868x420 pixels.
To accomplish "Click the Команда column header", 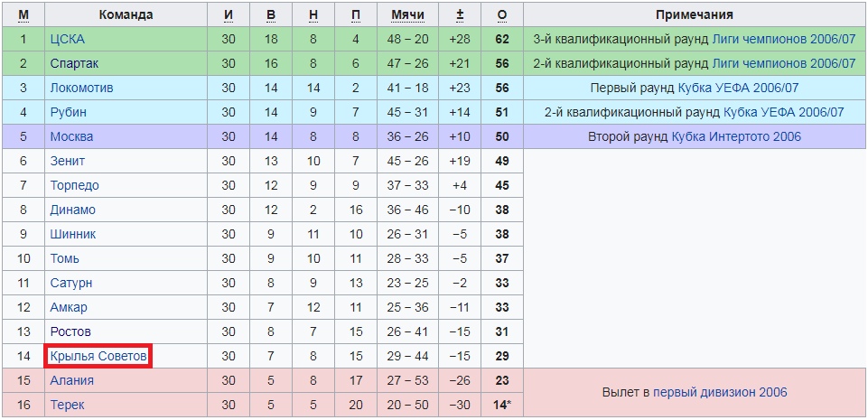I will pos(126,15).
